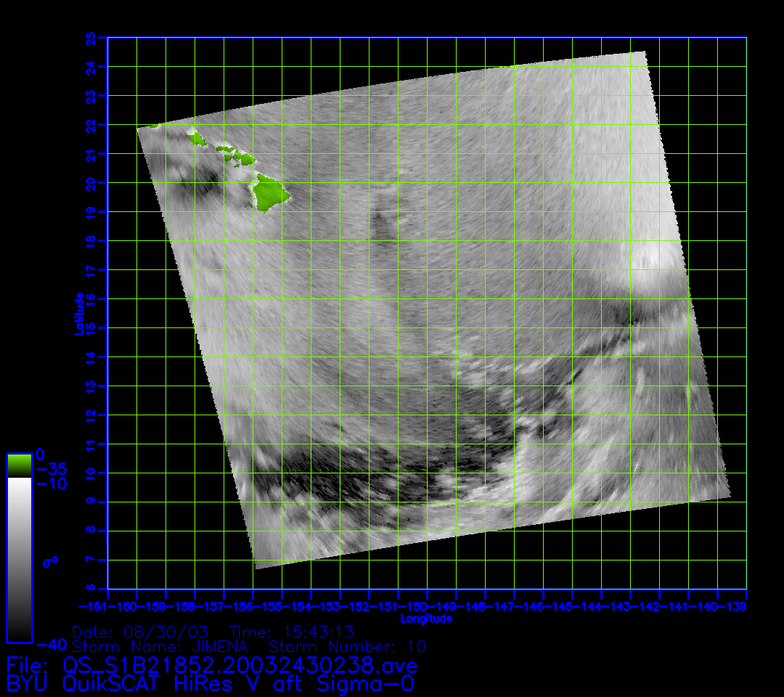The height and width of the screenshot is (697, 784).
Task: Click the Longitude axis title
Action: coord(426,619)
